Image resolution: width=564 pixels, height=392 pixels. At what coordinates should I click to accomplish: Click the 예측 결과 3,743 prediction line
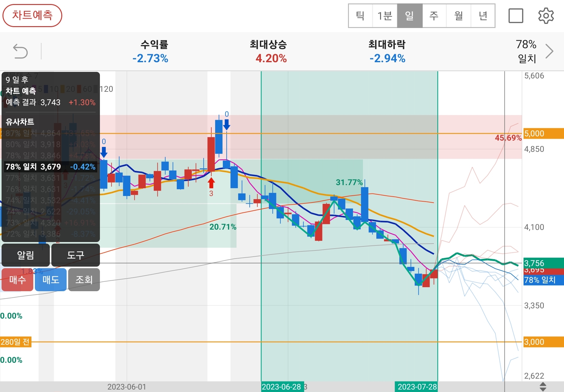pos(50,102)
